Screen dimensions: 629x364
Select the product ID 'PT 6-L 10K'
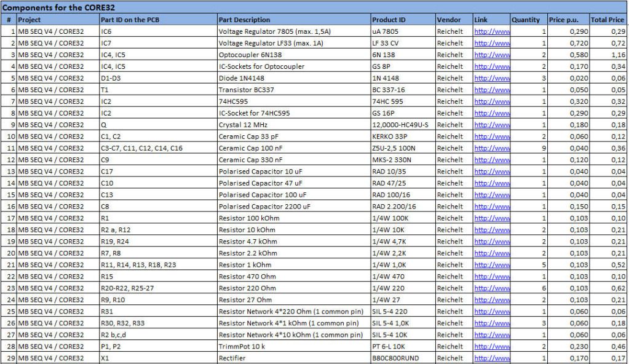pos(403,346)
